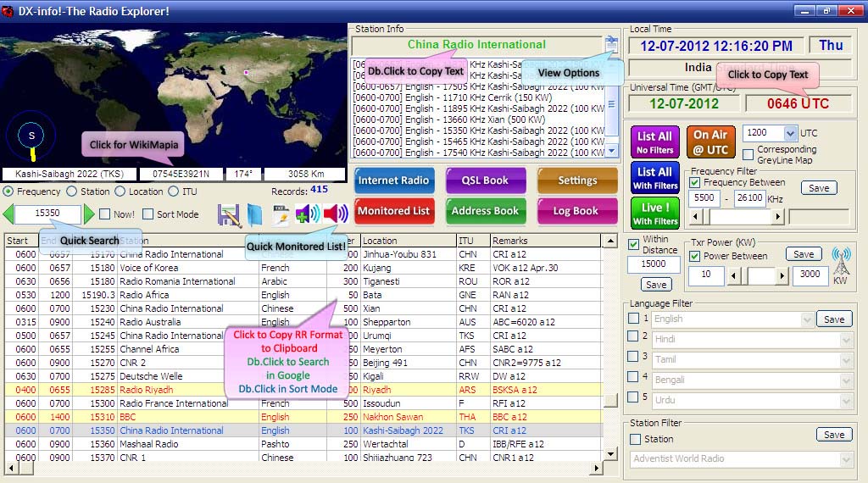Click On Air @ UTC button
868x483 pixels.
(x=711, y=142)
